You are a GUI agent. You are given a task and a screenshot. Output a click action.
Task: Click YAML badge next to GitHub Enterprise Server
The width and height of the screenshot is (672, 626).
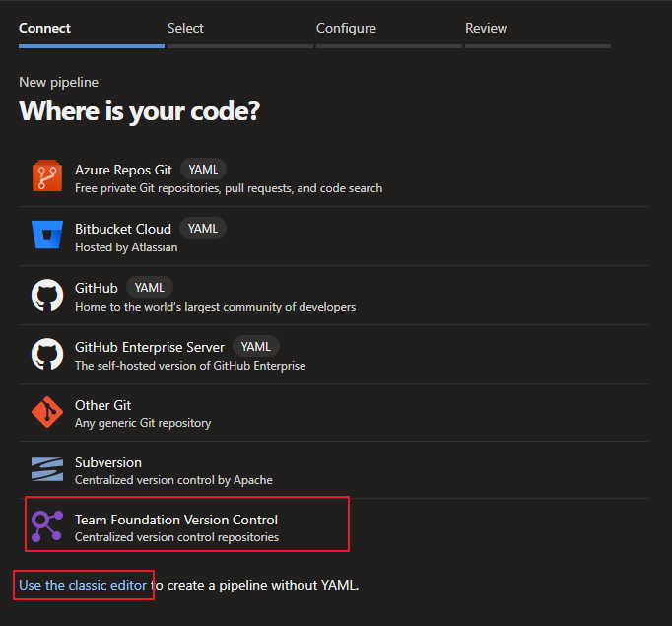click(x=256, y=346)
